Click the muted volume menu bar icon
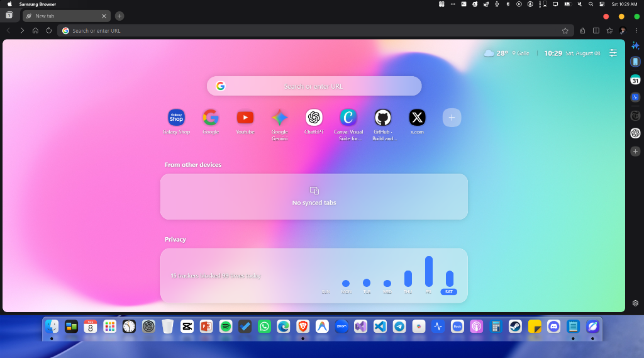This screenshot has width=644, height=358. [x=579, y=4]
